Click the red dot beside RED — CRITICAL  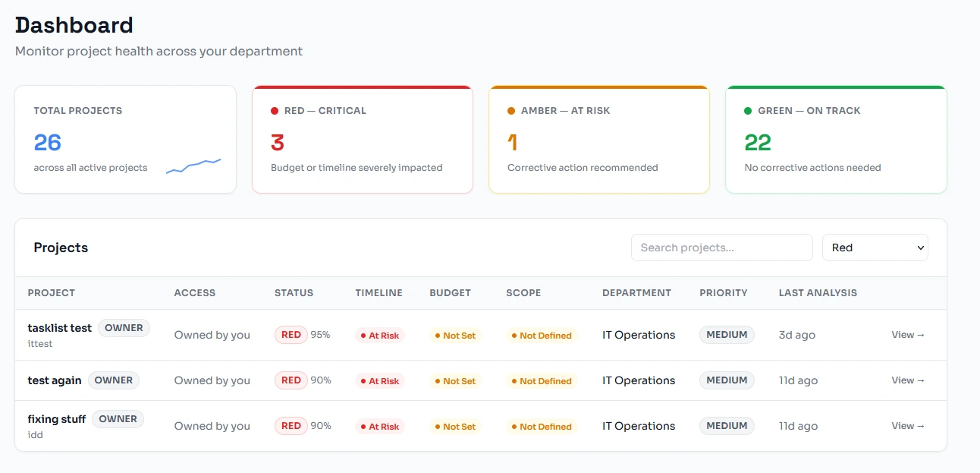[275, 111]
